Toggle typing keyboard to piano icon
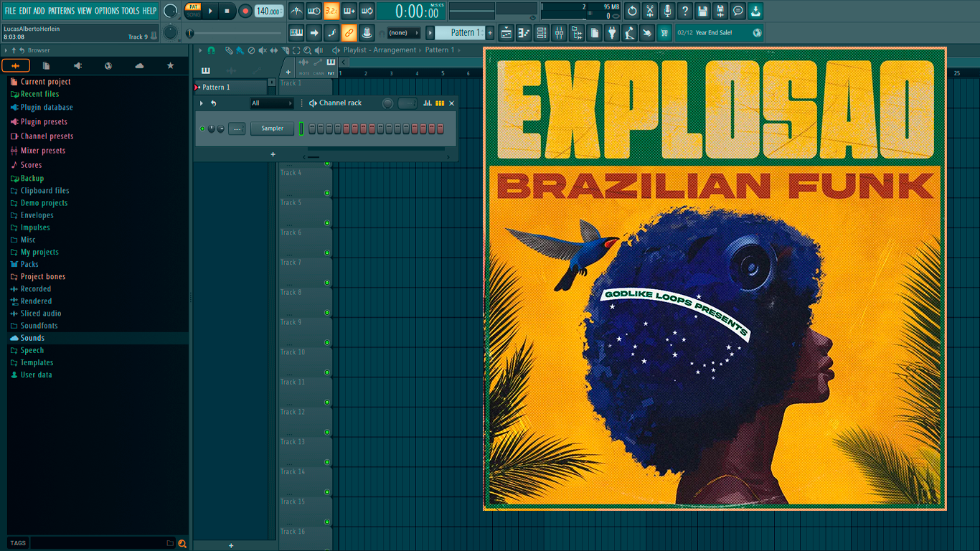Image resolution: width=980 pixels, height=551 pixels. pos(296,32)
